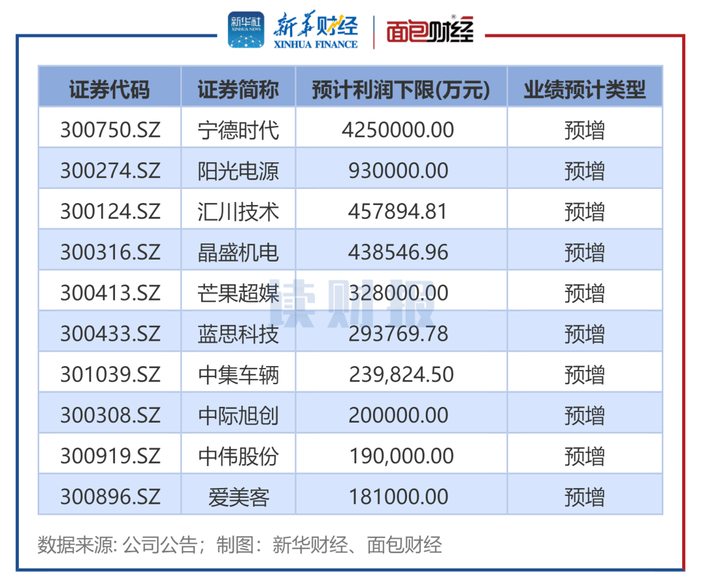Click the 阳光电源 name cell
The image size is (701, 588).
[238, 171]
